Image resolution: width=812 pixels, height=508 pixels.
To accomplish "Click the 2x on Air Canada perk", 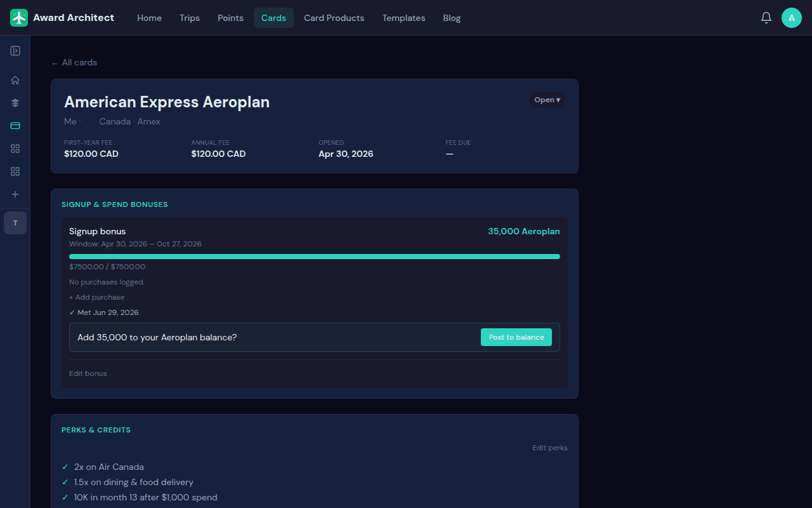I will click(109, 467).
